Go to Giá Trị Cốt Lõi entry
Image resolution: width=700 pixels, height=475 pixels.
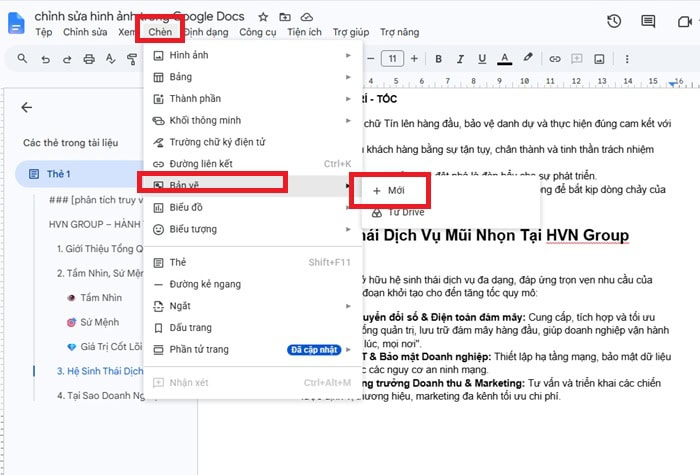(x=111, y=347)
